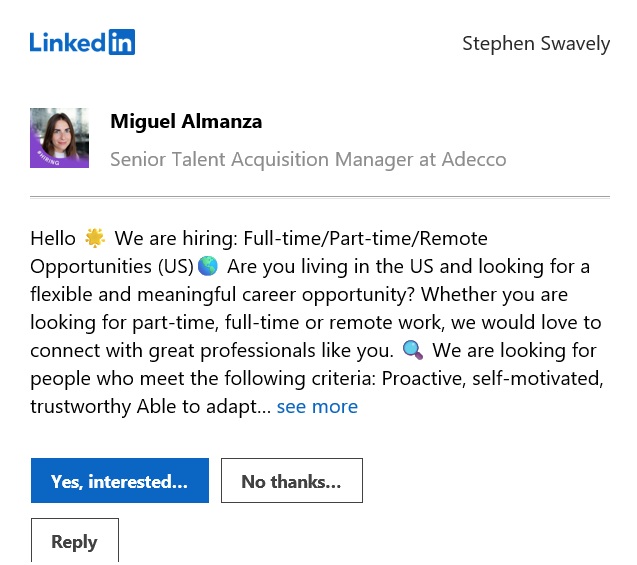
Task: Click the blue "in" square of the logo
Action: click(121, 42)
